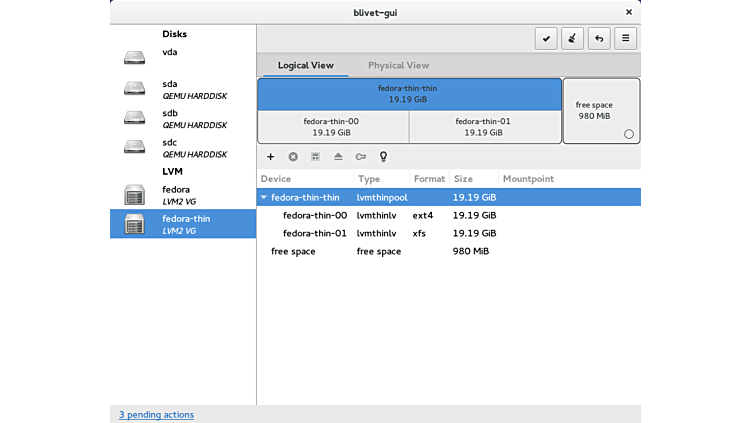Click the edit/resize device icon

pyautogui.click(x=315, y=157)
